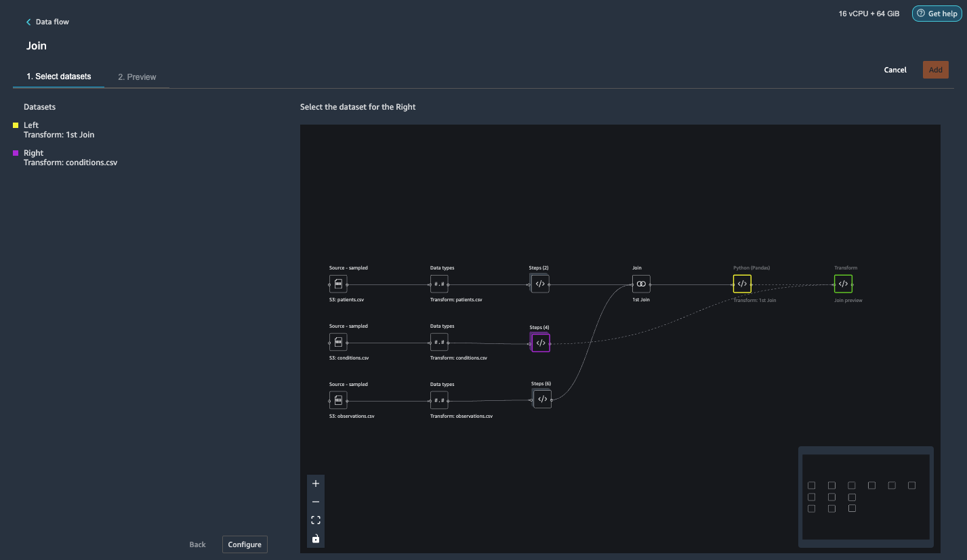The width and height of the screenshot is (967, 560).
Task: Click the 'S3: conditions.csv' node label
Action: 349,358
